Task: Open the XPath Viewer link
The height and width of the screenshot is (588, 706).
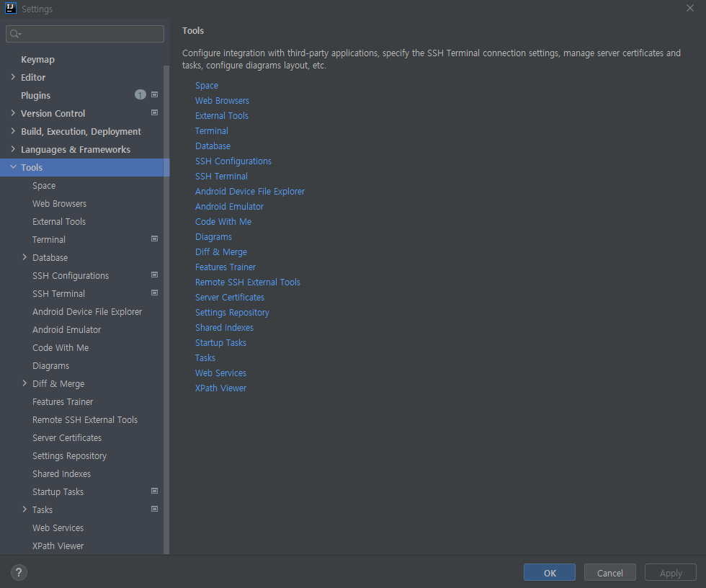Action: point(220,388)
